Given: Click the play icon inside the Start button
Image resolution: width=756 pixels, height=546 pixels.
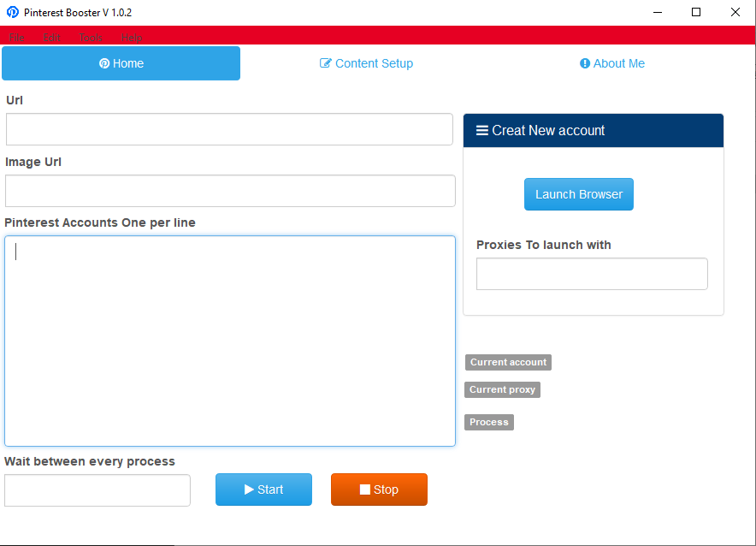Looking at the screenshot, I should [249, 490].
